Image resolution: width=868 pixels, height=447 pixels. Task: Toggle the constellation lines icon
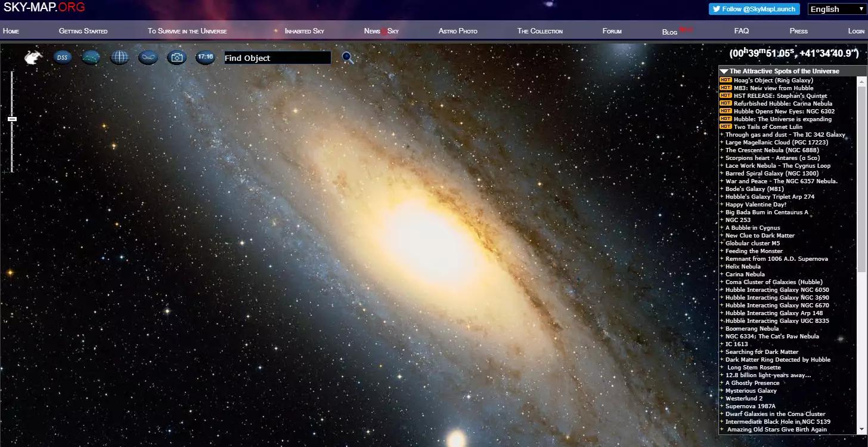click(91, 57)
